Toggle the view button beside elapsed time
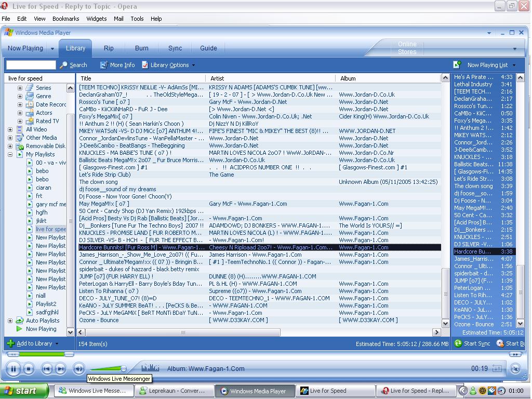The image size is (532, 399). coord(497,368)
